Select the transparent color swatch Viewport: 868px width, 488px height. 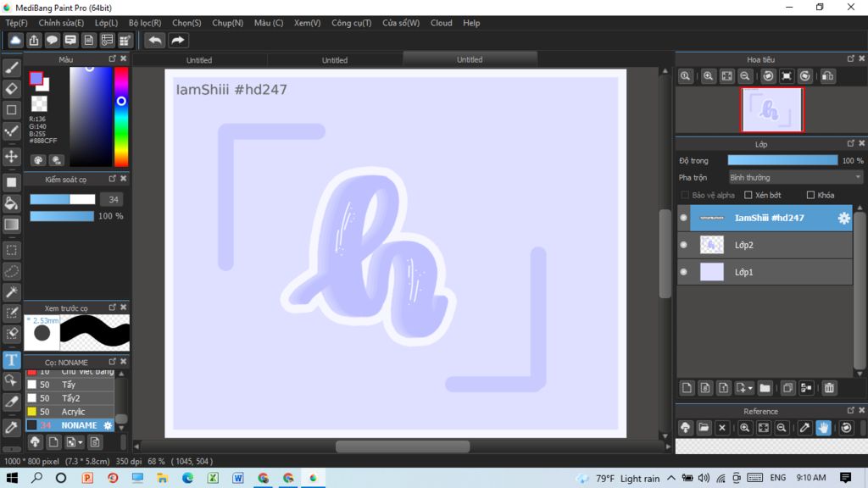click(x=39, y=103)
